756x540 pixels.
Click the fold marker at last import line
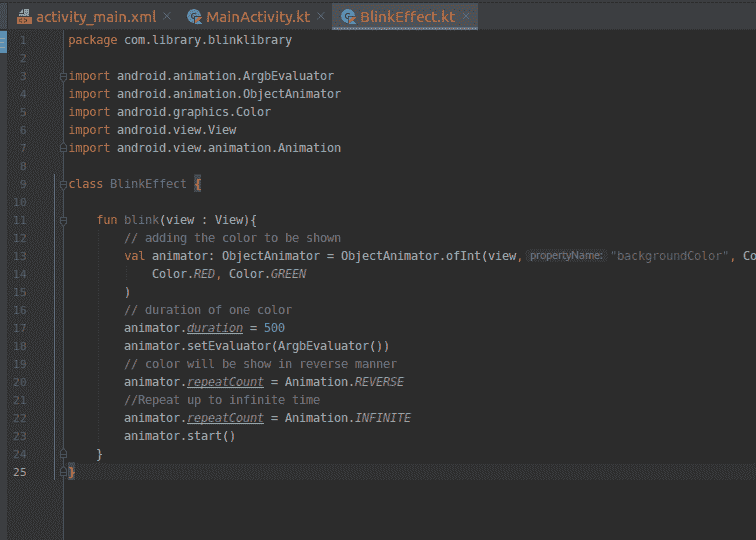click(63, 148)
